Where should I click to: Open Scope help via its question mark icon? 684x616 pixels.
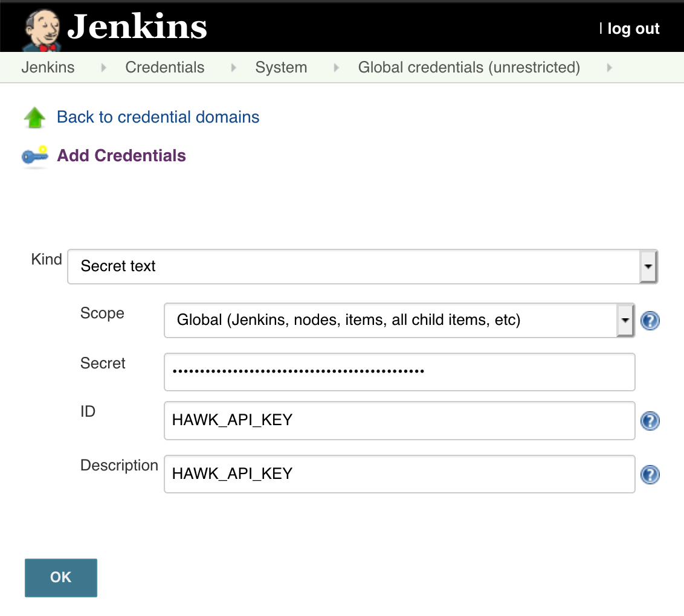[x=650, y=321]
